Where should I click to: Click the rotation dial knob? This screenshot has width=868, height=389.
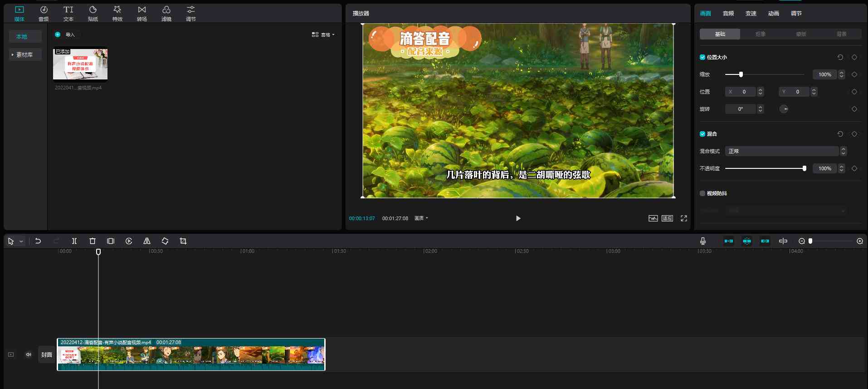[784, 109]
